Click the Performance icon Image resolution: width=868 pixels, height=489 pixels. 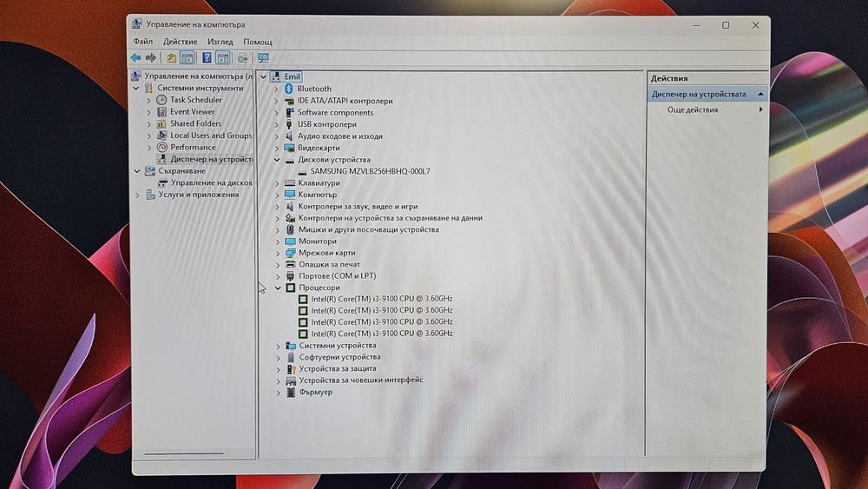tap(161, 148)
